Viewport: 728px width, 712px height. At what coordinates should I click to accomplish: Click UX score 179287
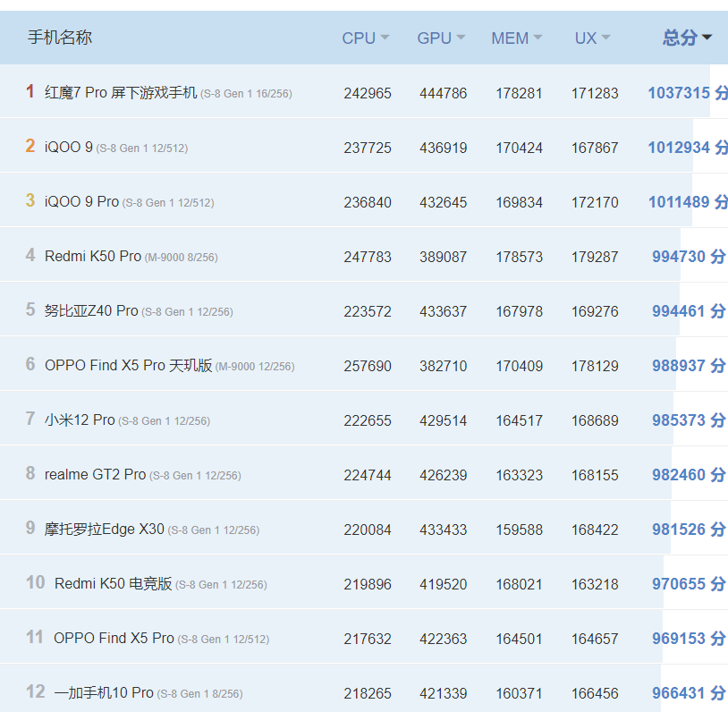pyautogui.click(x=595, y=258)
